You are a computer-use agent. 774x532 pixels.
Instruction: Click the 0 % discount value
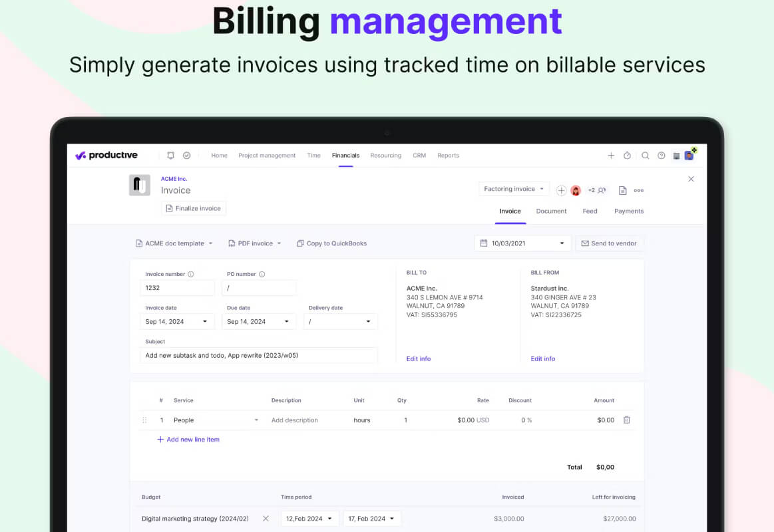pos(526,420)
